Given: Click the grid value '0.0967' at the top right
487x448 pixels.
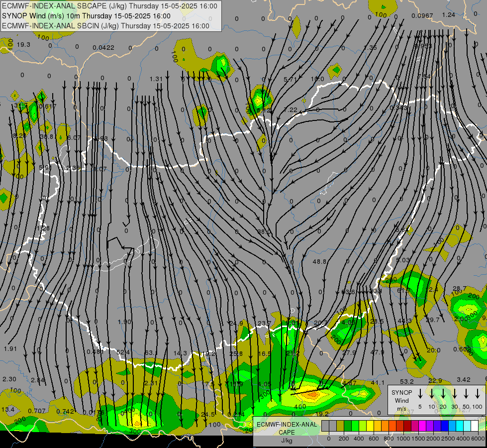Looking at the screenshot, I should [422, 15].
